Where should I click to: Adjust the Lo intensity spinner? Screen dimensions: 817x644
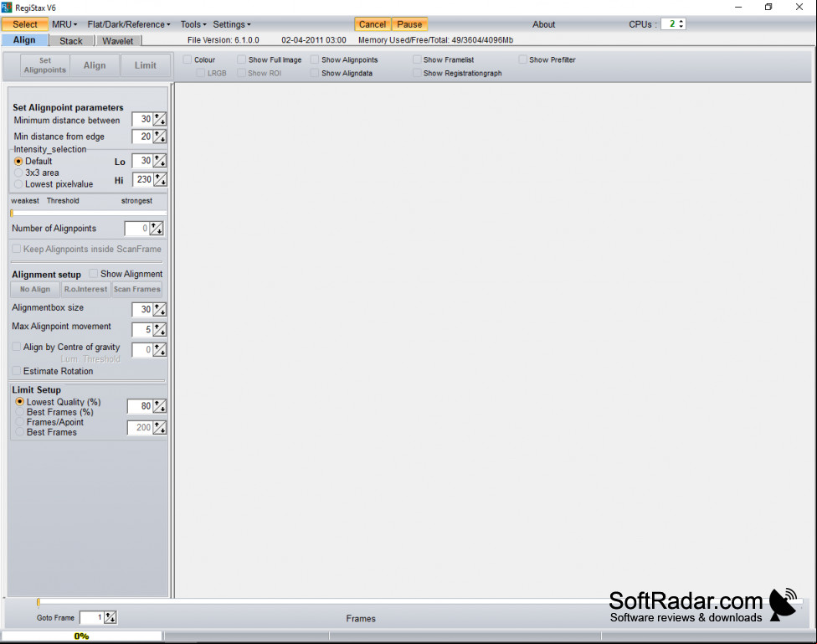pos(160,161)
